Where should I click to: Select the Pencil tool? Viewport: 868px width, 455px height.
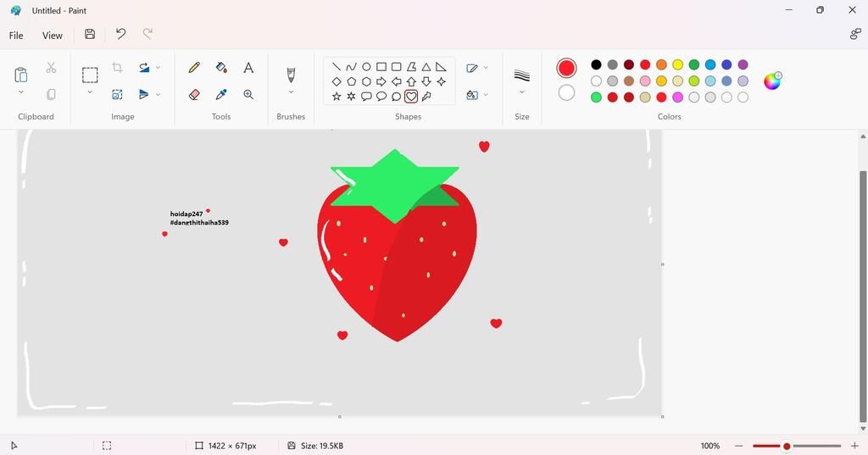point(194,68)
